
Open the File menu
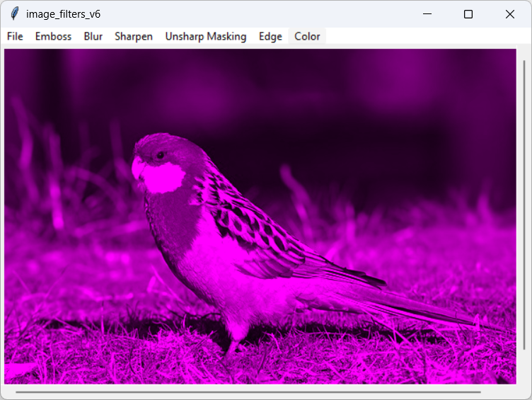pos(15,36)
